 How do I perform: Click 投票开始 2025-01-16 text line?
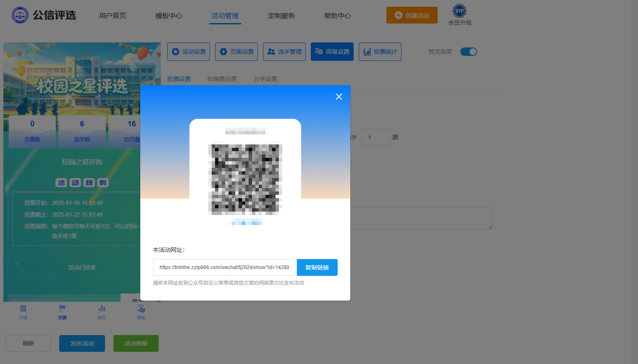click(x=63, y=203)
